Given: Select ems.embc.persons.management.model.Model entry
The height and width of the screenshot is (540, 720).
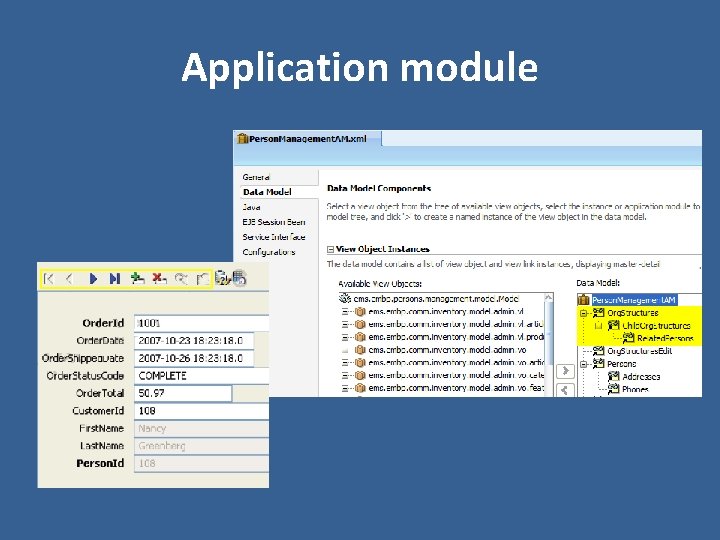Looking at the screenshot, I should pos(436,299).
